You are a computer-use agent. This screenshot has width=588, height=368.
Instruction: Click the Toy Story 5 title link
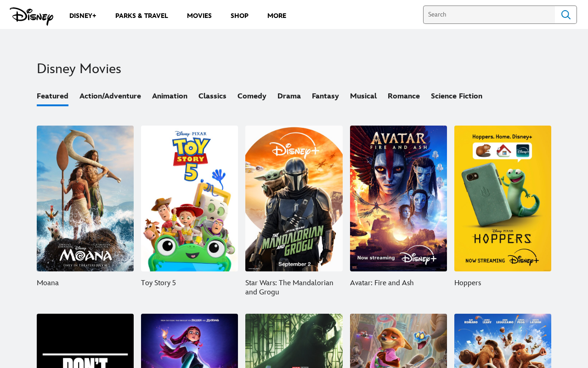click(158, 283)
